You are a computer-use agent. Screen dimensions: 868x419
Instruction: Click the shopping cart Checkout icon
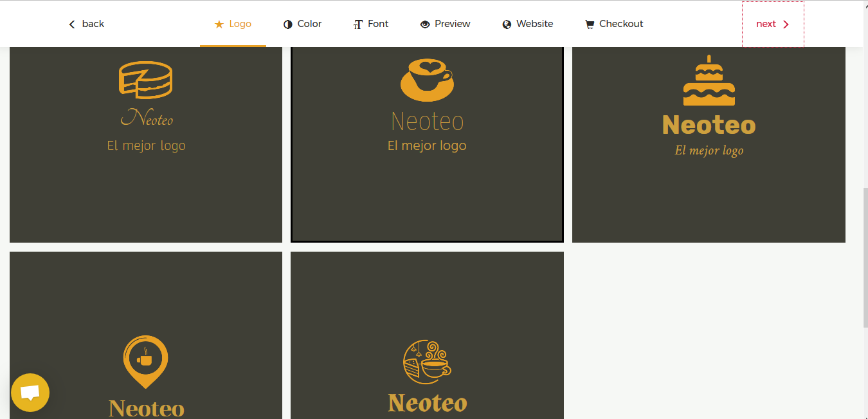pyautogui.click(x=590, y=24)
